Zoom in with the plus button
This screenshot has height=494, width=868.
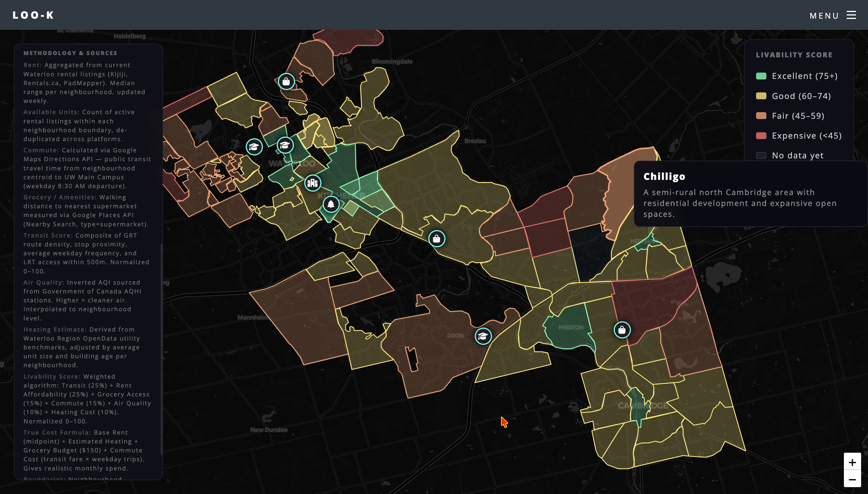pos(852,462)
